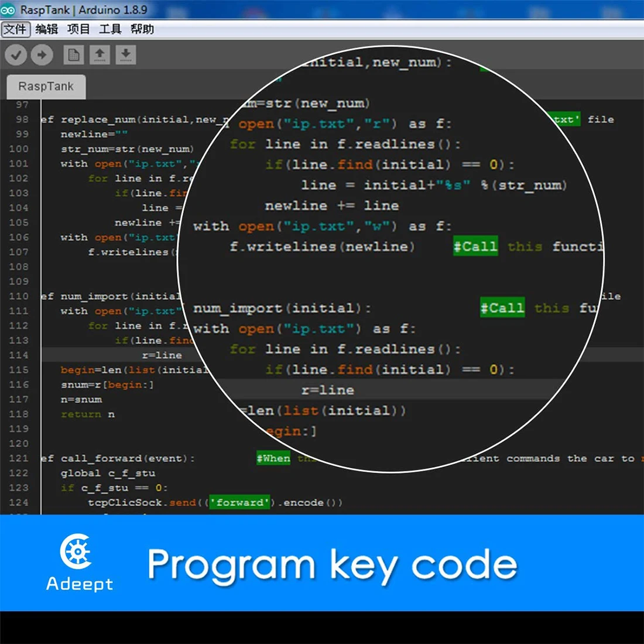Click line number 124 in gutter
Image resolution: width=644 pixels, height=644 pixels.
[19, 503]
